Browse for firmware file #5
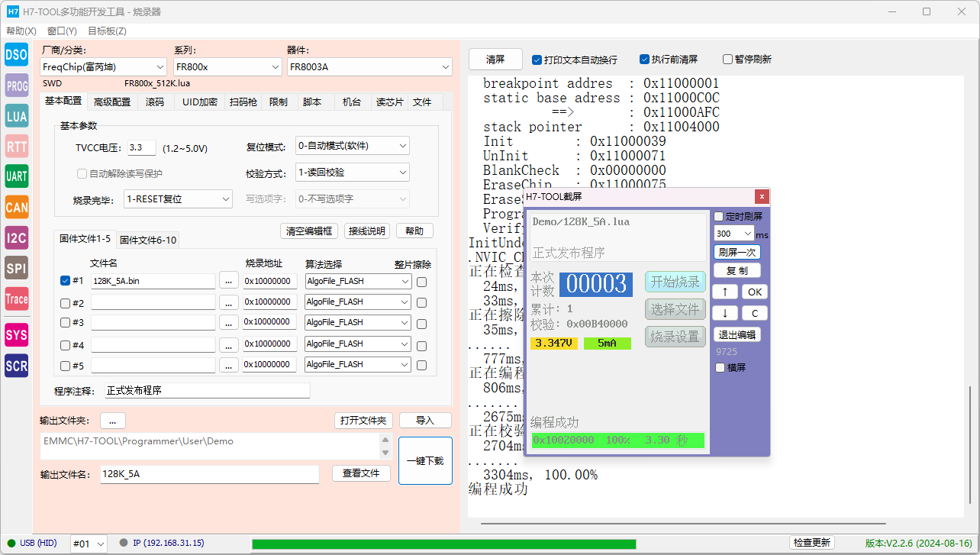The width and height of the screenshot is (980, 555). click(x=228, y=365)
